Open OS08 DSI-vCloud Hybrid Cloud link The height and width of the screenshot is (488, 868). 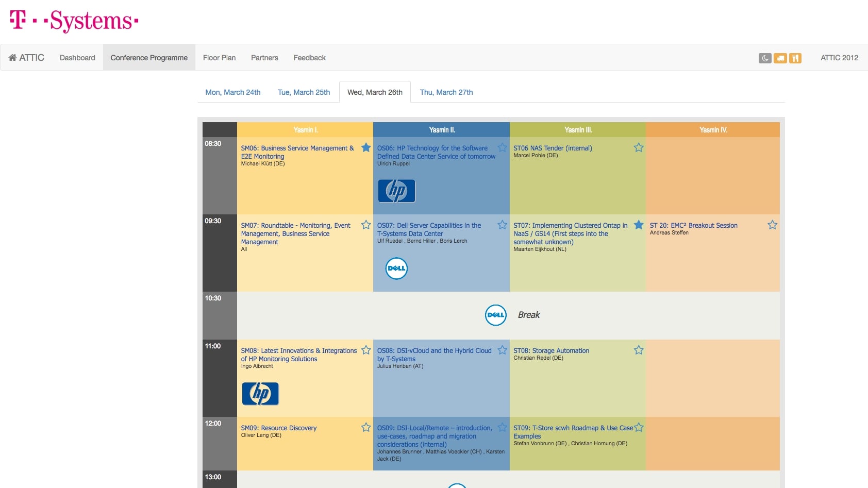pos(435,355)
